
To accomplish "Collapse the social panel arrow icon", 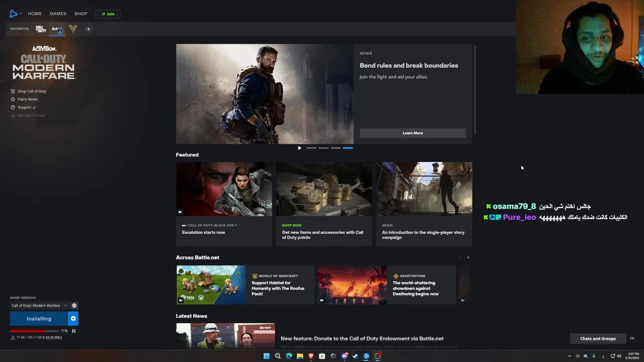I will click(632, 338).
